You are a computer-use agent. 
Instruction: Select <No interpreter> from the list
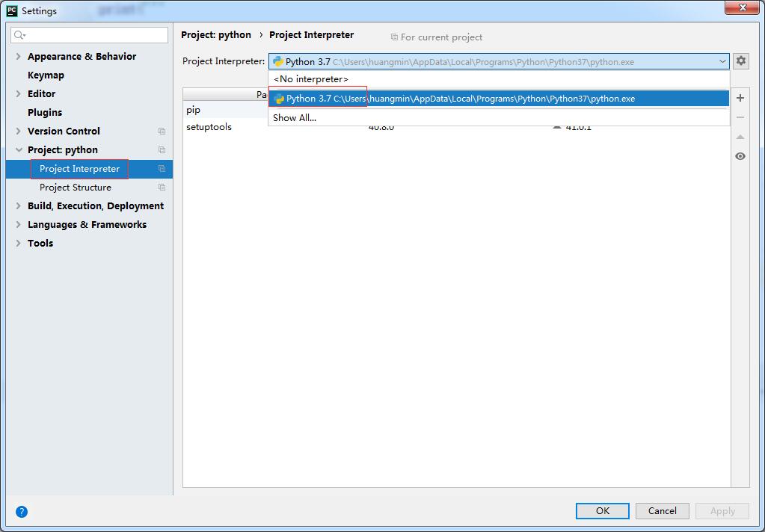(x=499, y=79)
